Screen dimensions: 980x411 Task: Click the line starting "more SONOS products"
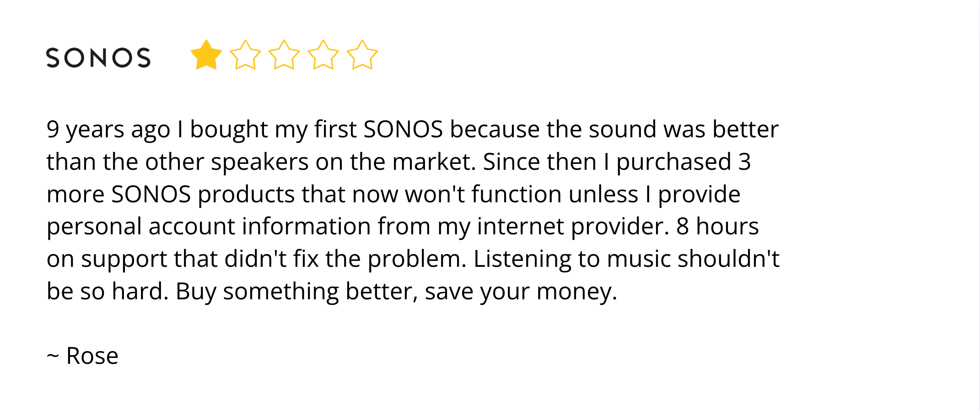point(393,194)
